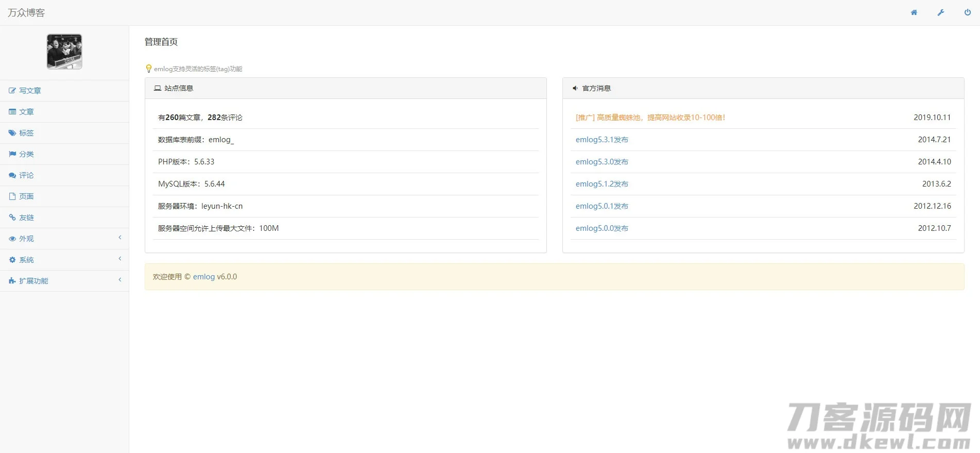The height and width of the screenshot is (453, 980).
Task: Click the speech bubble icon beside 评论
Action: 12,175
